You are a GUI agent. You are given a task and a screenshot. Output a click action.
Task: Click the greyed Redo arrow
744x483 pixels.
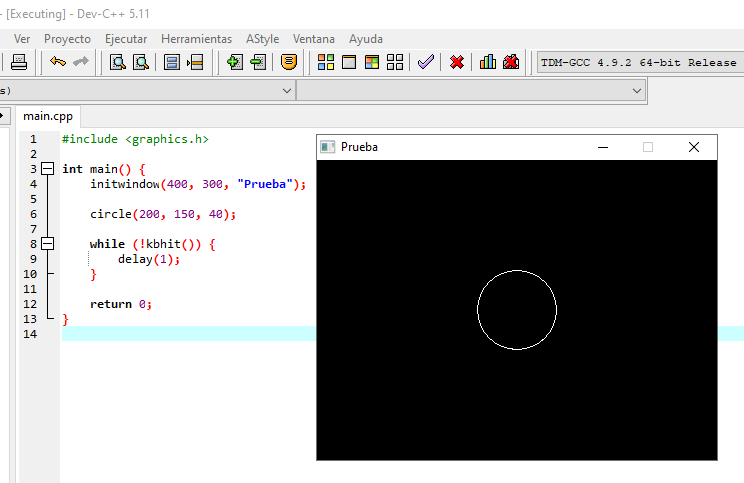[x=81, y=62]
